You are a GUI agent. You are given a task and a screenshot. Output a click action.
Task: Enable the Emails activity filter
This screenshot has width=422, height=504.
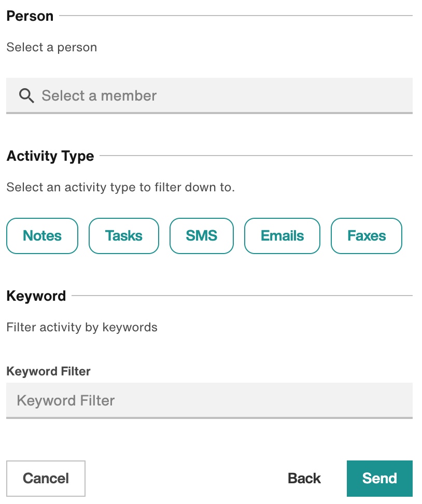[x=282, y=236]
